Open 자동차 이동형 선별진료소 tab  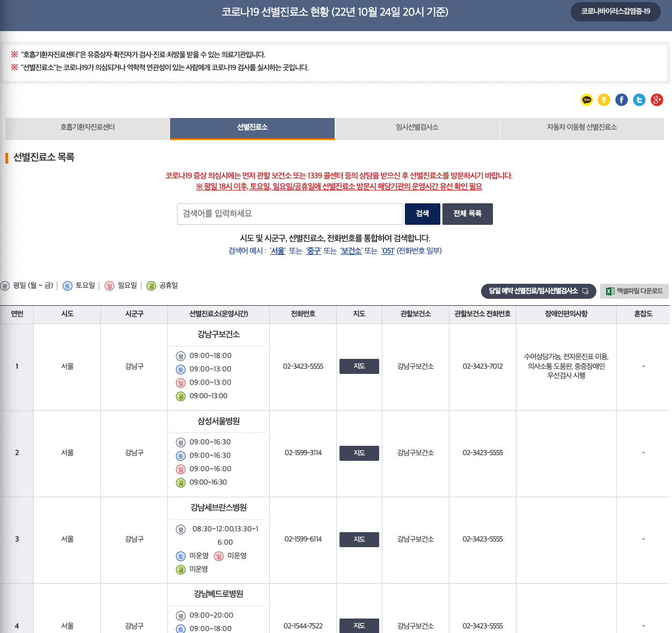coord(582,128)
